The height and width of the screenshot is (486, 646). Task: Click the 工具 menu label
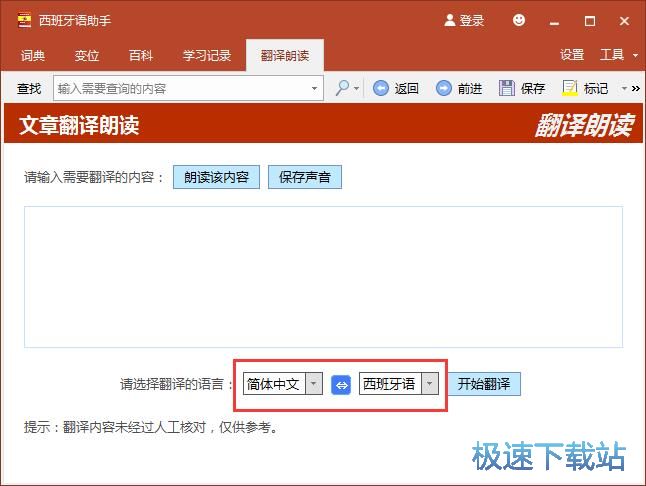coord(612,55)
